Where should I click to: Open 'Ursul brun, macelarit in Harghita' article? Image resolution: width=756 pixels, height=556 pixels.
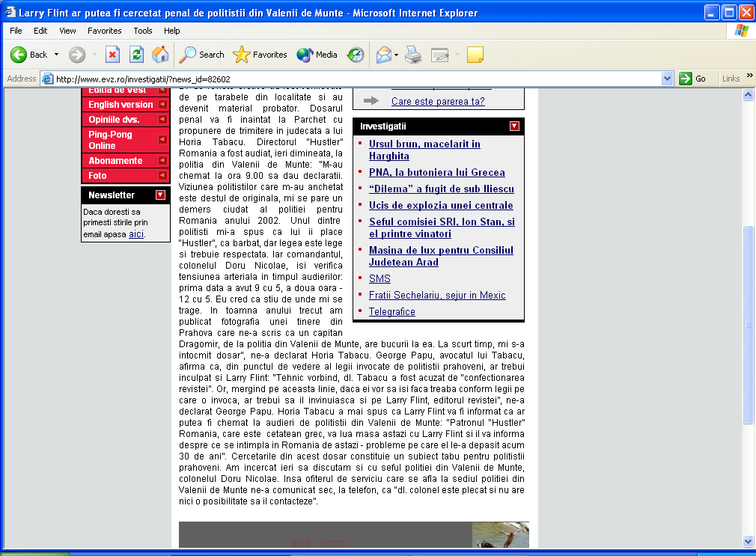coord(424,150)
